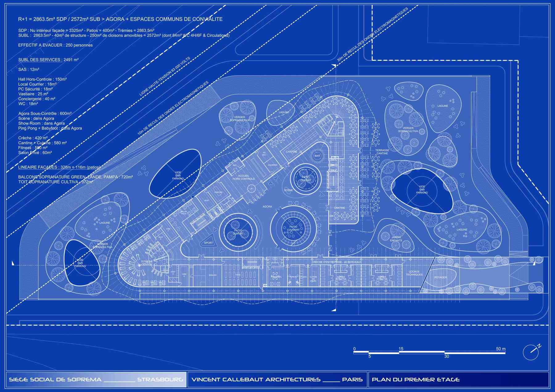Click the SUBL DES SERVICES underlined heading
555x392 pixels.
40,60
